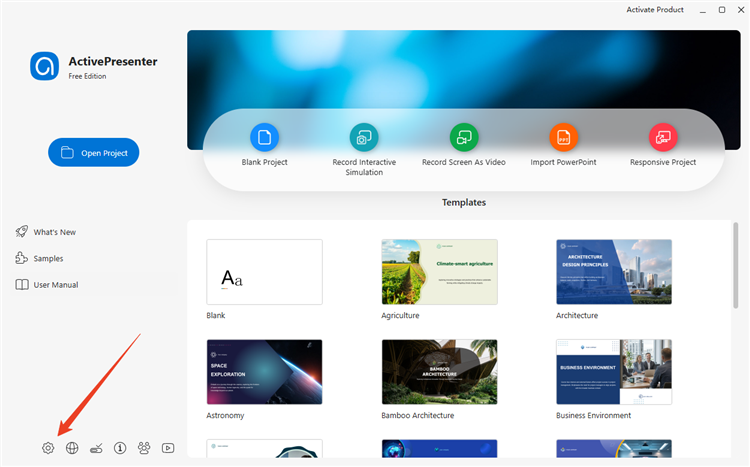Click the templates list vertical scrollbar
750x467 pixels.
[x=735, y=266]
